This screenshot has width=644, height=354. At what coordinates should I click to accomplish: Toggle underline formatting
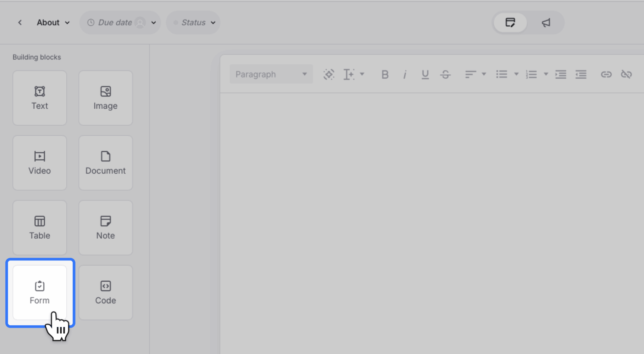point(425,74)
